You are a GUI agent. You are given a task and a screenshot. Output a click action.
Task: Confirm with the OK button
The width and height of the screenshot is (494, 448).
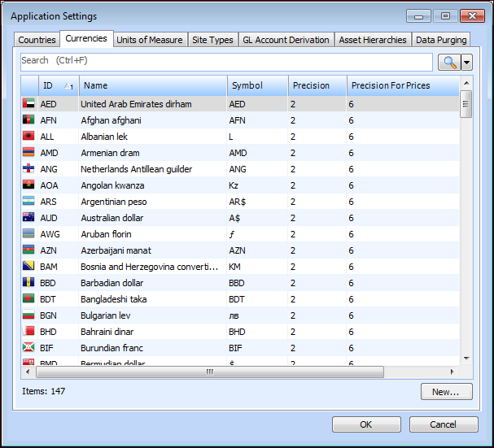[x=365, y=424]
